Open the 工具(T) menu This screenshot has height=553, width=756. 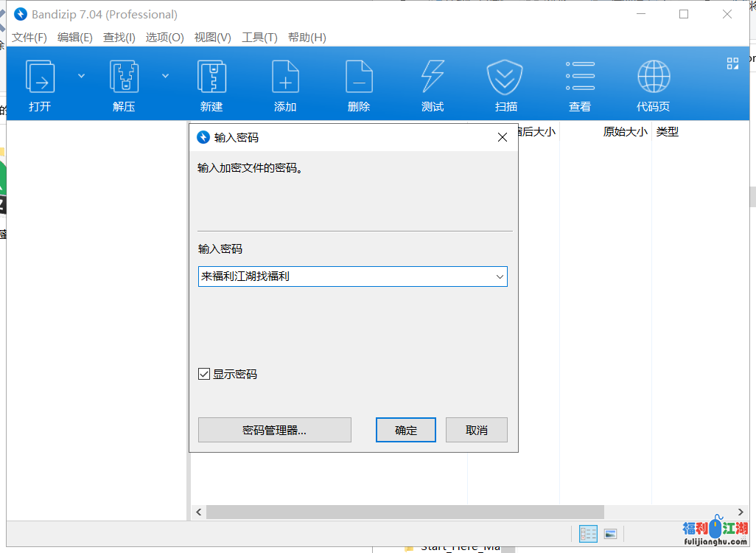coord(259,38)
